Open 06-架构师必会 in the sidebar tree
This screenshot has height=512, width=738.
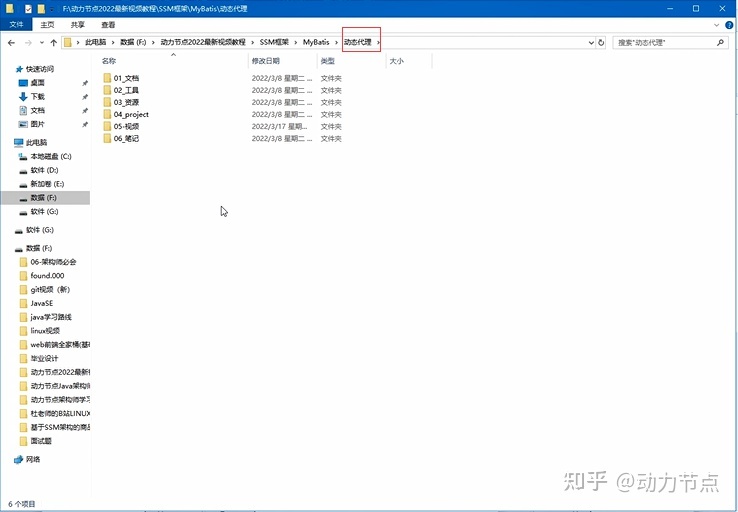pyautogui.click(x=53, y=262)
